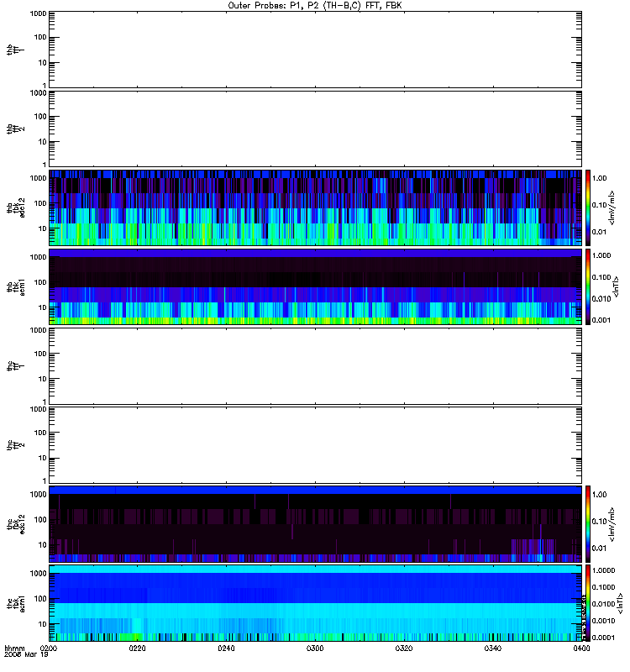Select the thc fbk scm1 color bar
The height and width of the screenshot is (672, 630).
pos(588,603)
